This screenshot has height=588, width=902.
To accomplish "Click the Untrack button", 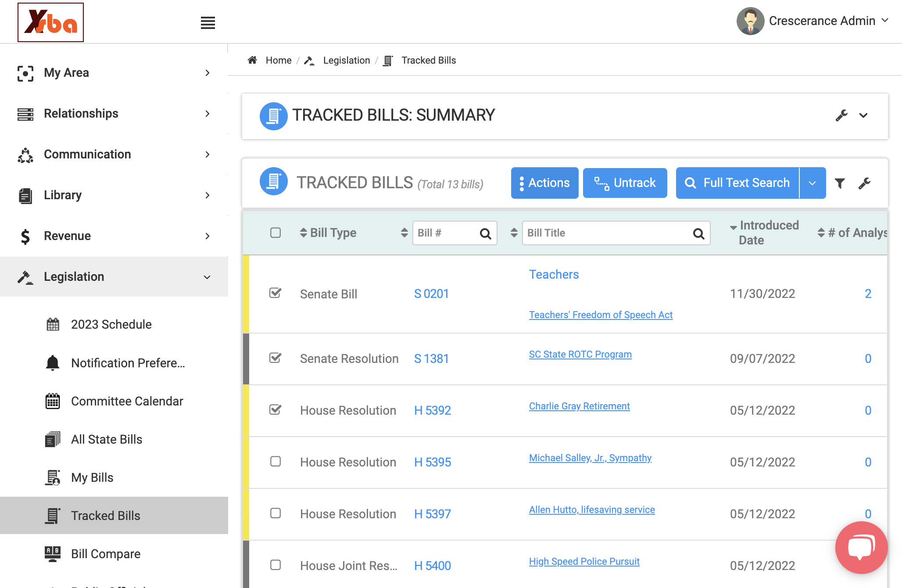I will 625,183.
